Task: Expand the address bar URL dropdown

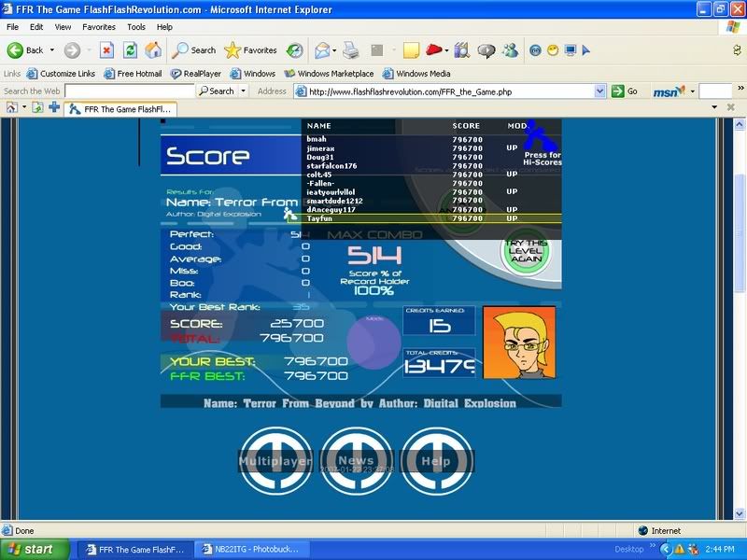Action: (x=600, y=91)
